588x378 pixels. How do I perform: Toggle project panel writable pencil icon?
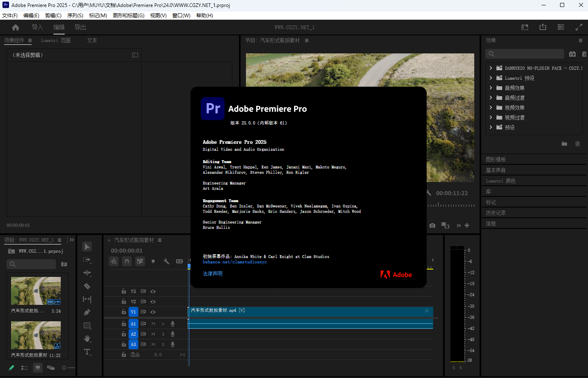pyautogui.click(x=11, y=368)
